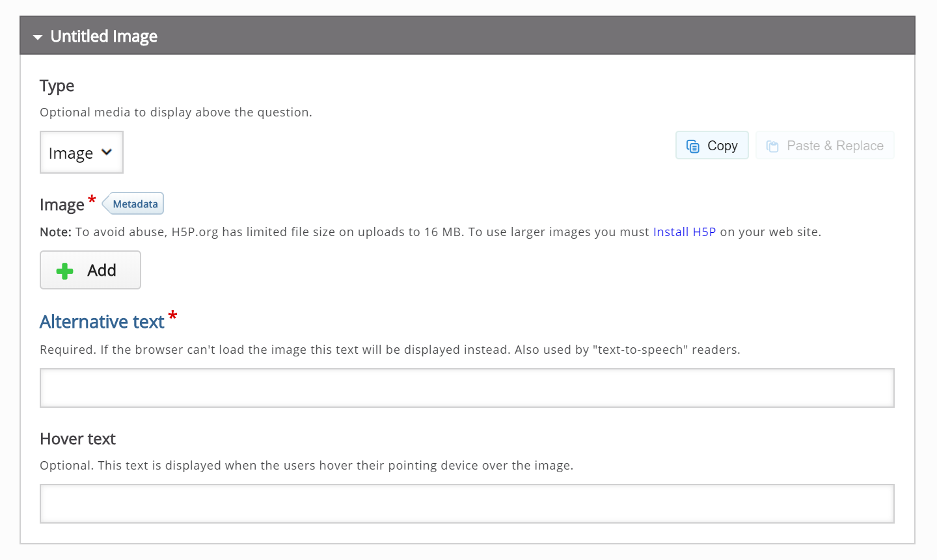Open the image Metadata tag
This screenshot has width=937, height=560.
[x=133, y=204]
